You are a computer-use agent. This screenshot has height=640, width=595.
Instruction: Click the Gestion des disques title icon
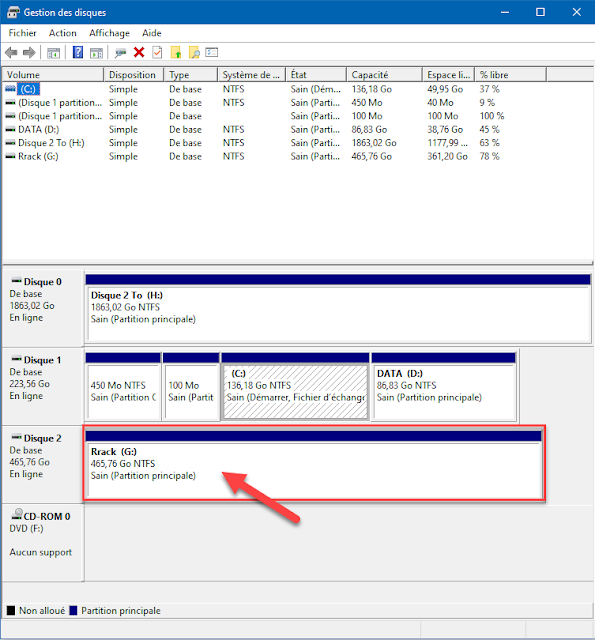click(x=13, y=12)
